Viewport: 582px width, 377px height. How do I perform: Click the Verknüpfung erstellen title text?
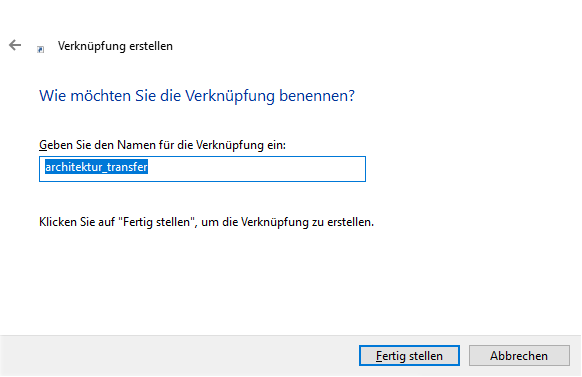(x=115, y=46)
